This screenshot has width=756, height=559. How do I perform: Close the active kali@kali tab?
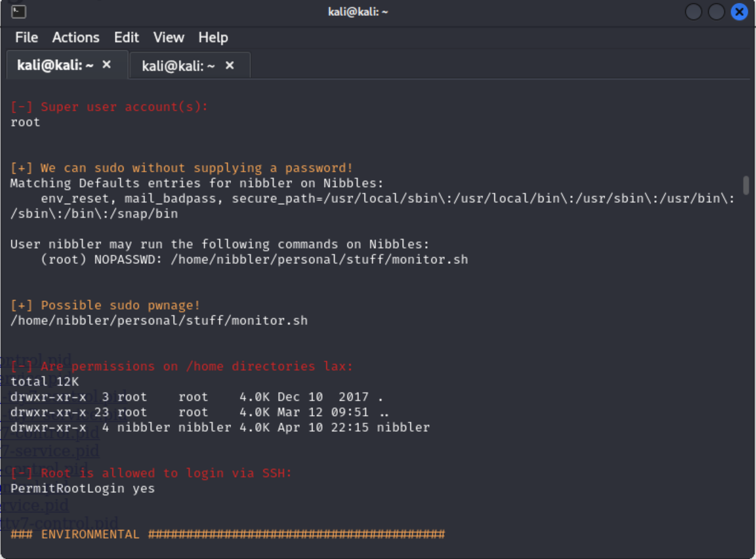pyautogui.click(x=106, y=65)
